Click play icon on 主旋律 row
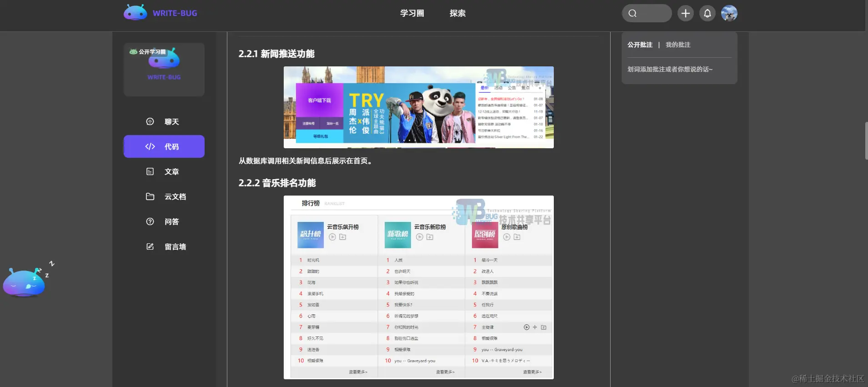 click(527, 327)
